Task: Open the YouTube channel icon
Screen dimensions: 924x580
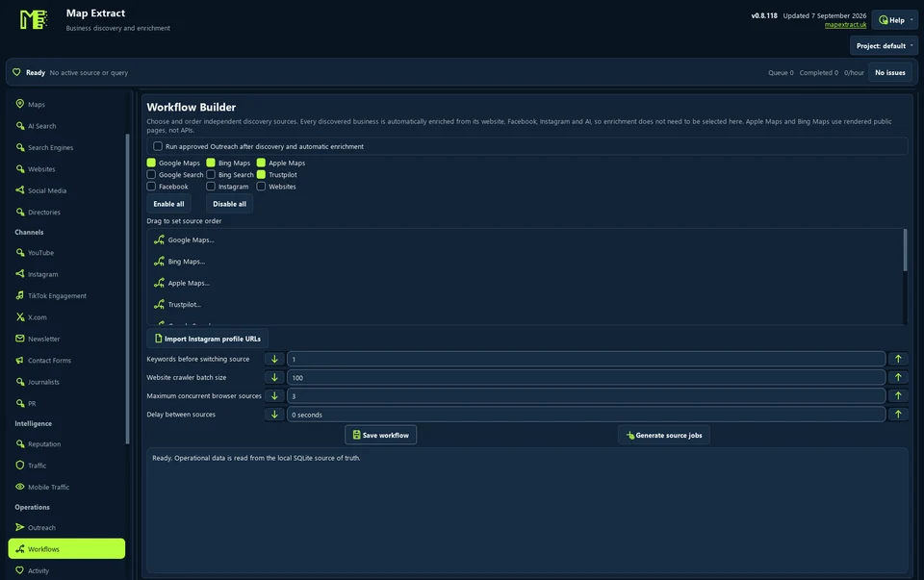Action: 20,253
